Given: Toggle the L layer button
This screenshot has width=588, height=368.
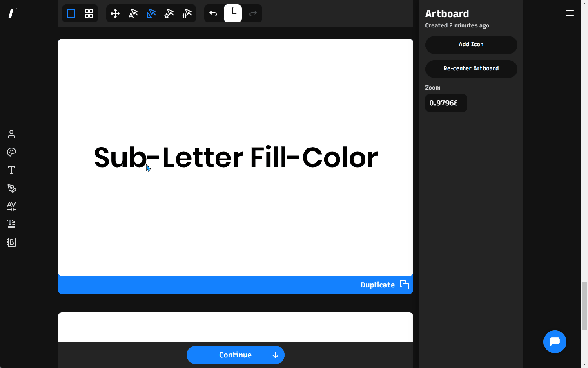Looking at the screenshot, I should pos(233,13).
